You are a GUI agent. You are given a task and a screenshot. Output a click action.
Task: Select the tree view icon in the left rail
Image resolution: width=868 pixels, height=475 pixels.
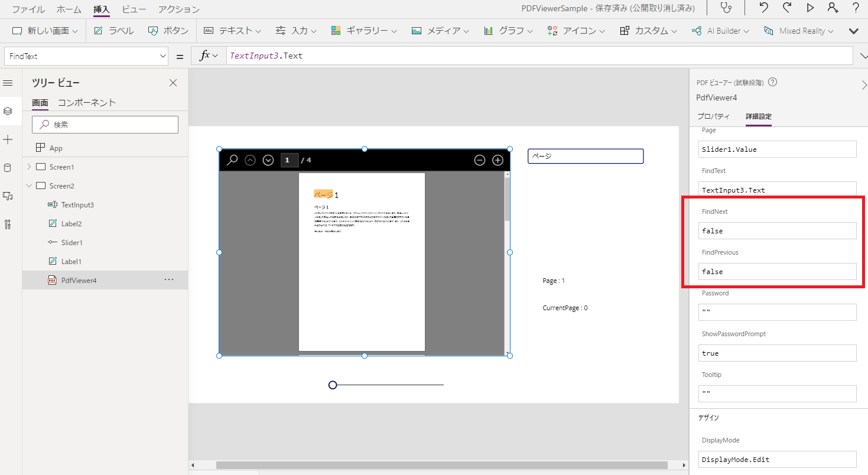(8, 110)
